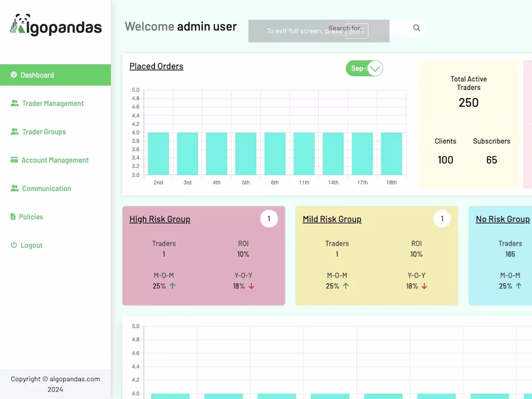Viewport: 532px width, 399px height.
Task: Click the search magnifier icon
Action: (x=416, y=28)
